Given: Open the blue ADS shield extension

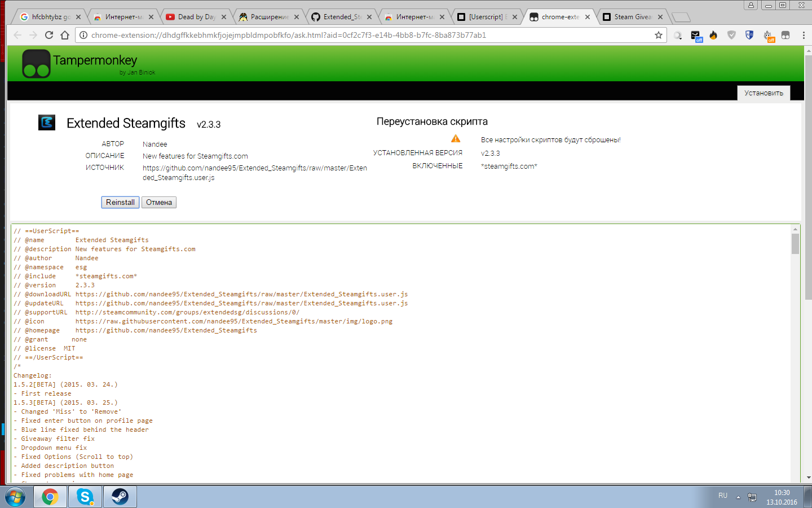Looking at the screenshot, I should tap(749, 35).
